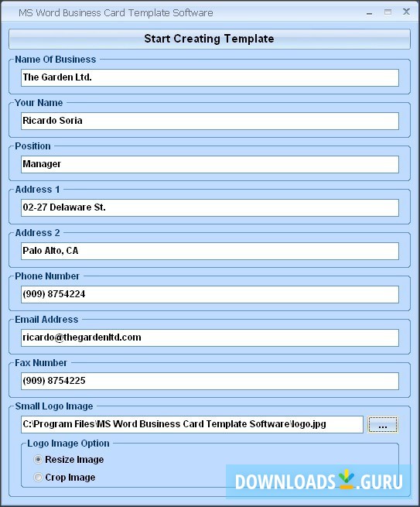
Task: Click the Position group label
Action: (33, 146)
